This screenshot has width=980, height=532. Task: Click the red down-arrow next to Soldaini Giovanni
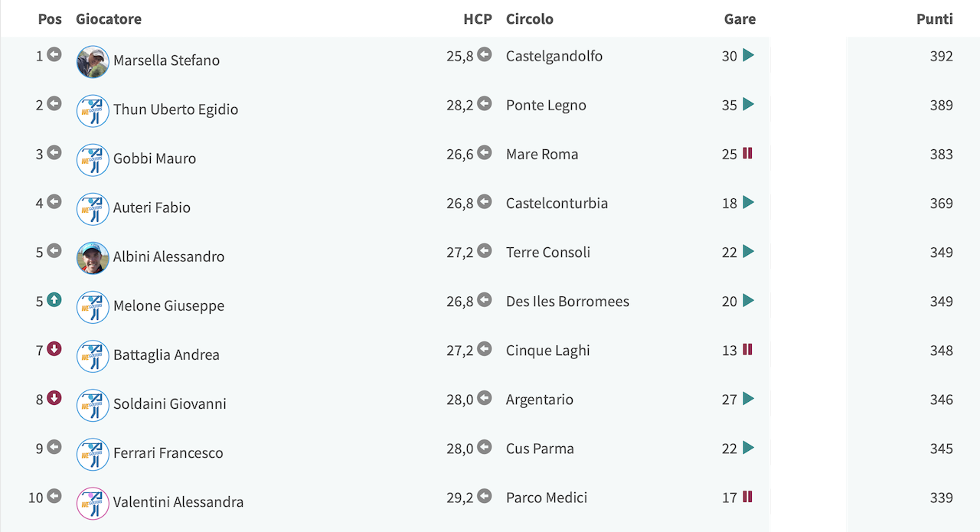tap(54, 398)
